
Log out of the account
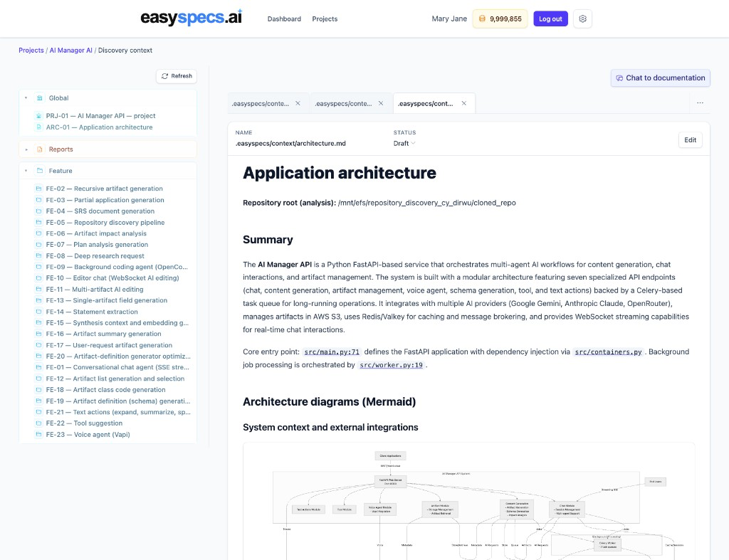[x=550, y=19]
